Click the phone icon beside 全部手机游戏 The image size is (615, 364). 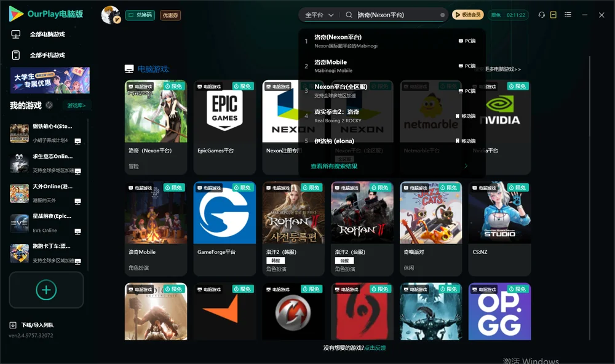(x=16, y=55)
